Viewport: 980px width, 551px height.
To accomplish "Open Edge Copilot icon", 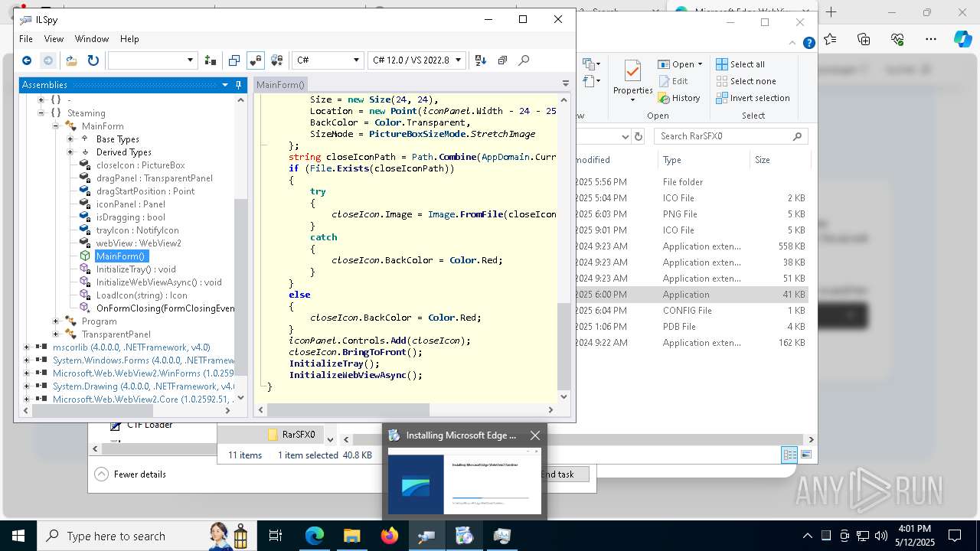I will pyautogui.click(x=962, y=39).
